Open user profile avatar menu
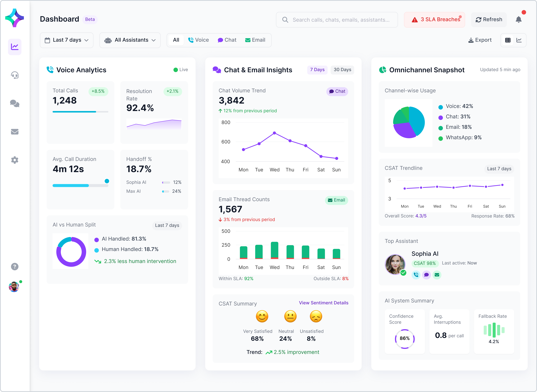The height and width of the screenshot is (392, 537). pyautogui.click(x=14, y=287)
